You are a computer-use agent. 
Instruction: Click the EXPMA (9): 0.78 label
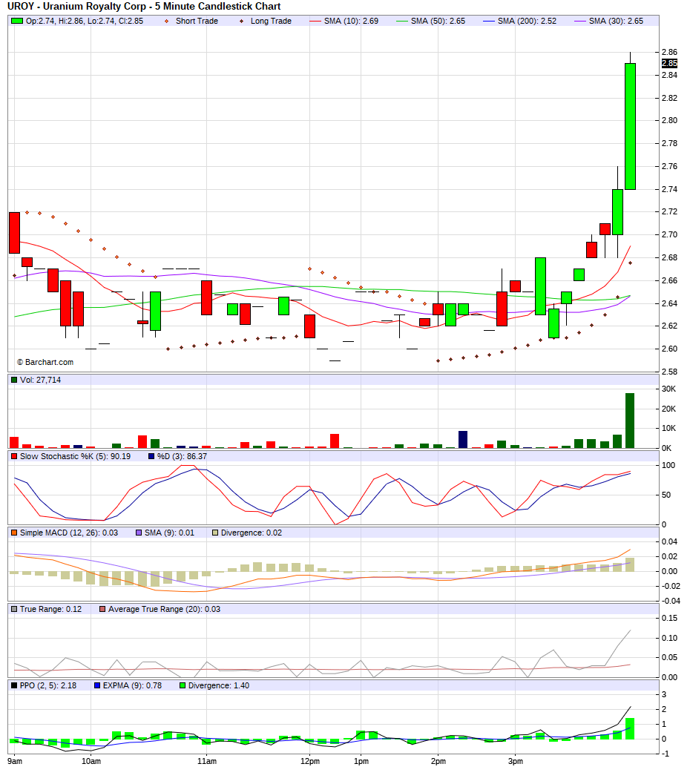click(133, 686)
